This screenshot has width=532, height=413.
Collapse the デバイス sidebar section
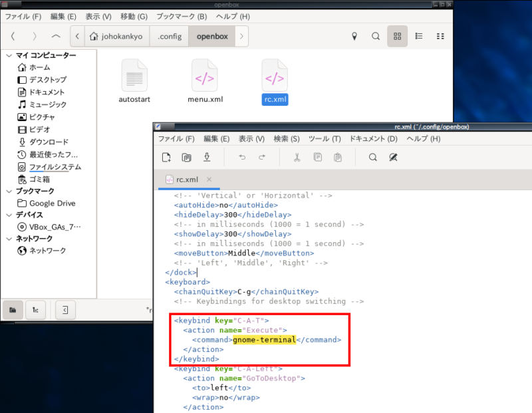[9, 215]
